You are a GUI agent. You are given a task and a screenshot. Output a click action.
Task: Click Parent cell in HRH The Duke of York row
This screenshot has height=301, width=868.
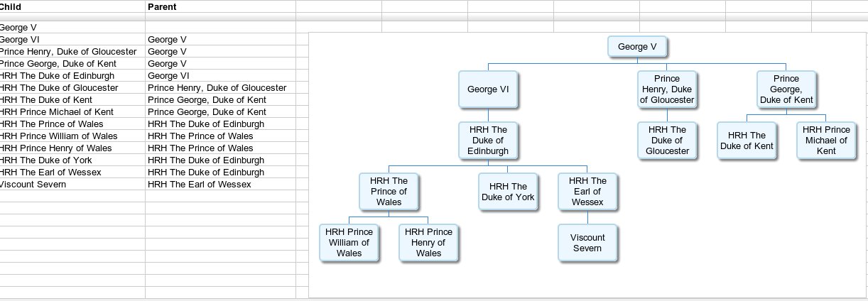point(220,160)
